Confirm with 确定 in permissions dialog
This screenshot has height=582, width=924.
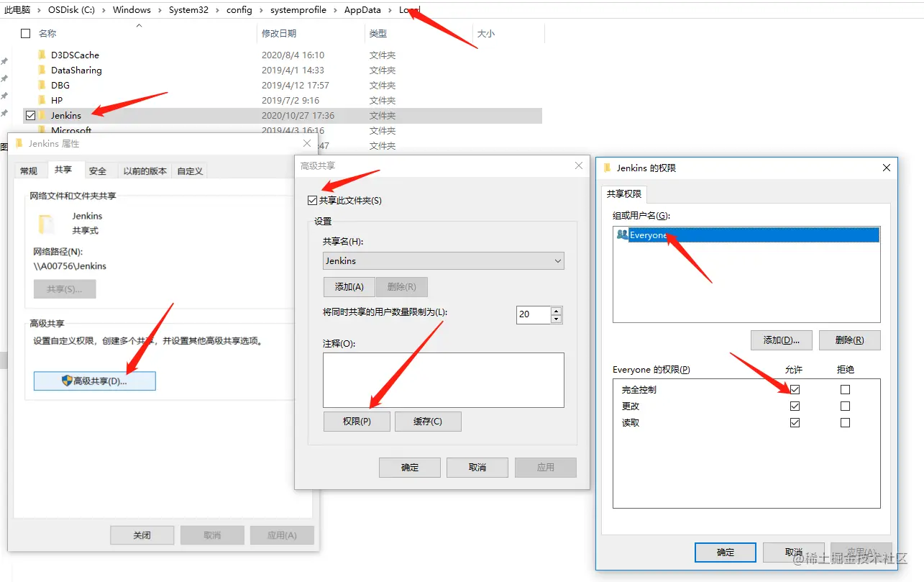click(x=726, y=552)
